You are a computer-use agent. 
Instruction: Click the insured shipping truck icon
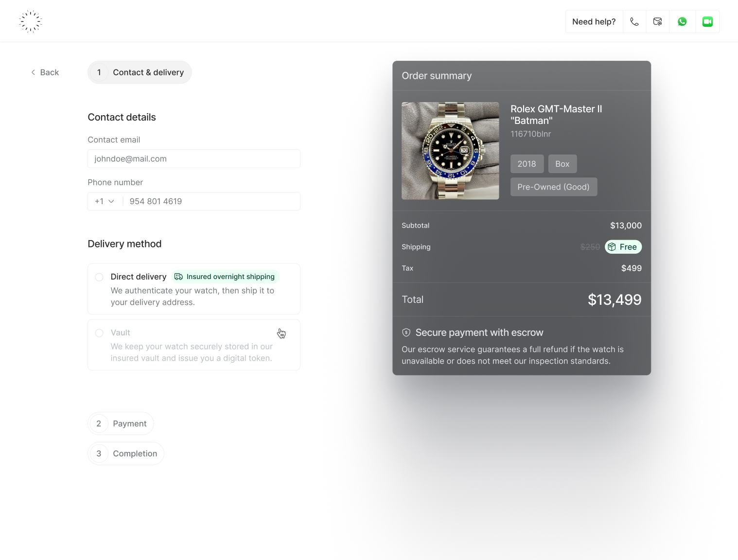click(x=179, y=277)
